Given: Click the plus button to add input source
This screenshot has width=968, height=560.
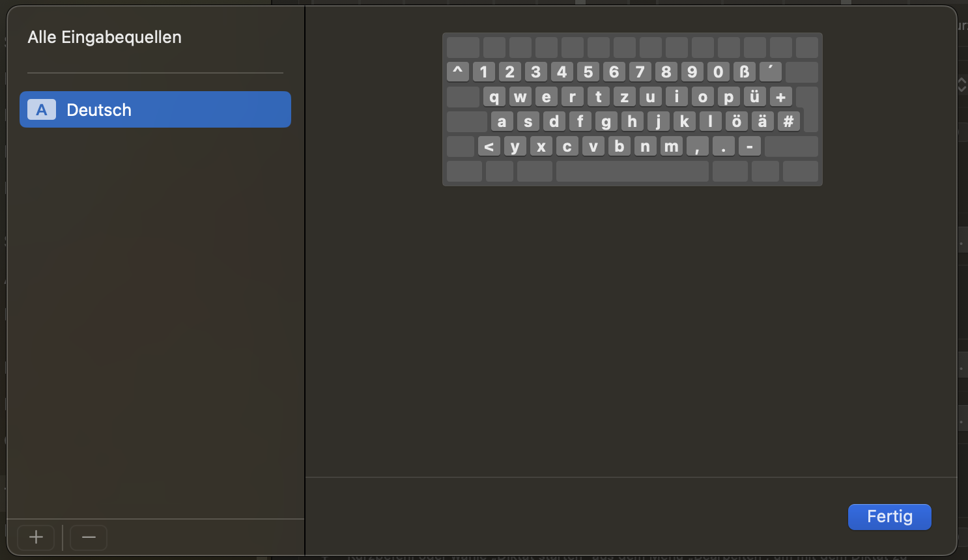Looking at the screenshot, I should (x=36, y=537).
